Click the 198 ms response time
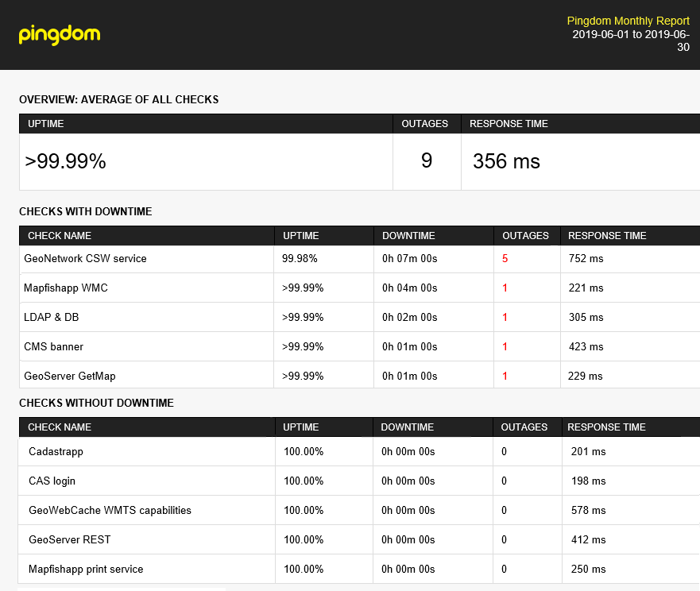This screenshot has height=591, width=700. click(x=589, y=481)
